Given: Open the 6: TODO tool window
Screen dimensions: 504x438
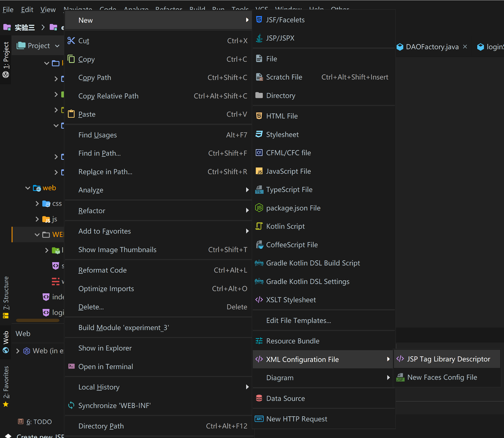Looking at the screenshot, I should pyautogui.click(x=35, y=422).
